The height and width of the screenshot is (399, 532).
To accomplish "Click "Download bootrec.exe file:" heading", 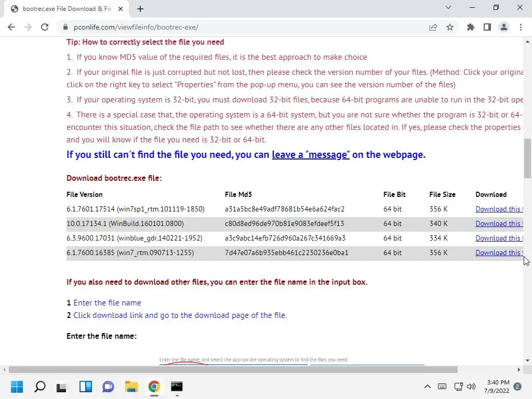I will tap(114, 178).
